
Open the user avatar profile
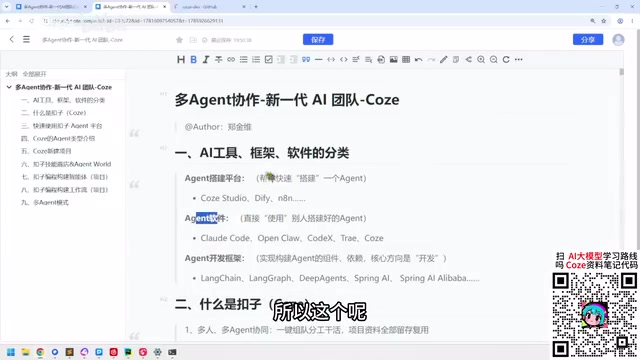point(618,40)
